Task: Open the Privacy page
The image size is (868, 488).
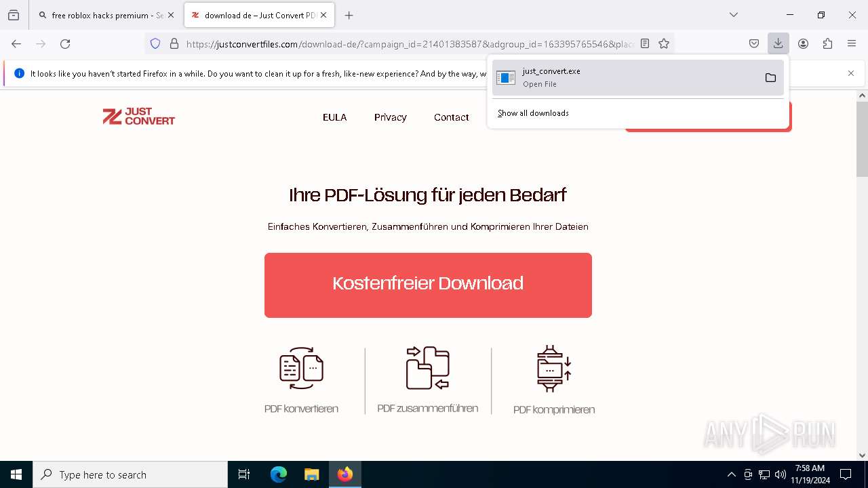Action: 391,117
